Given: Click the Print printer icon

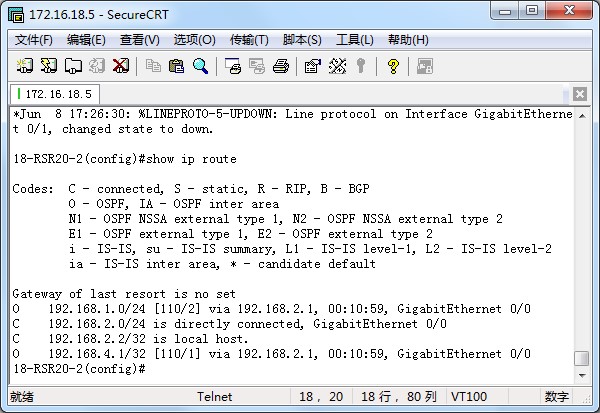Looking at the screenshot, I should point(281,66).
